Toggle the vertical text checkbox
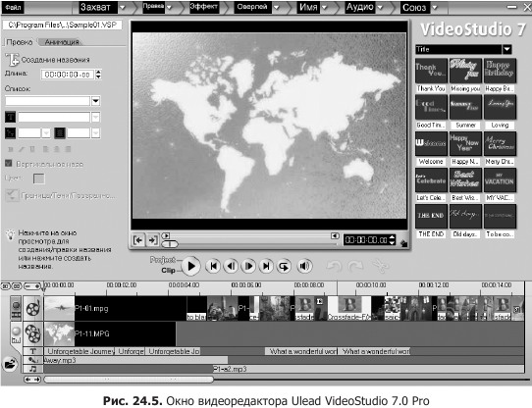Screen dimensions: 532x408 pyautogui.click(x=9, y=164)
